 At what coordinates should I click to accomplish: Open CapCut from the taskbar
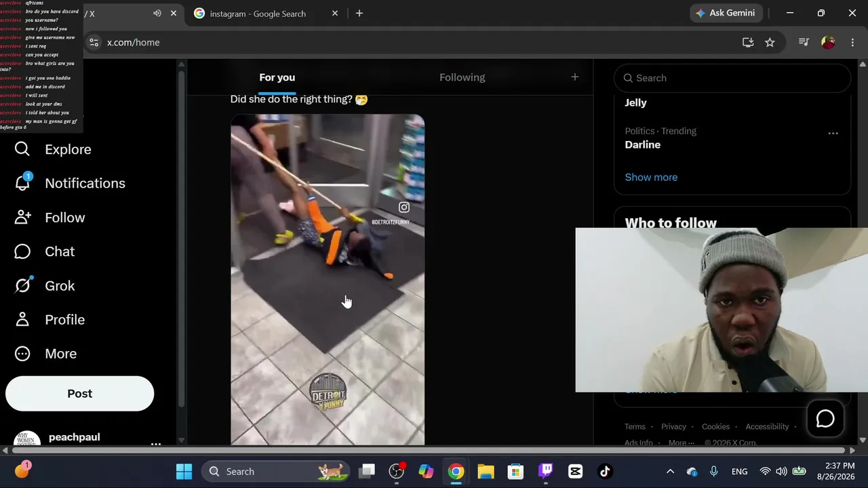point(575,471)
